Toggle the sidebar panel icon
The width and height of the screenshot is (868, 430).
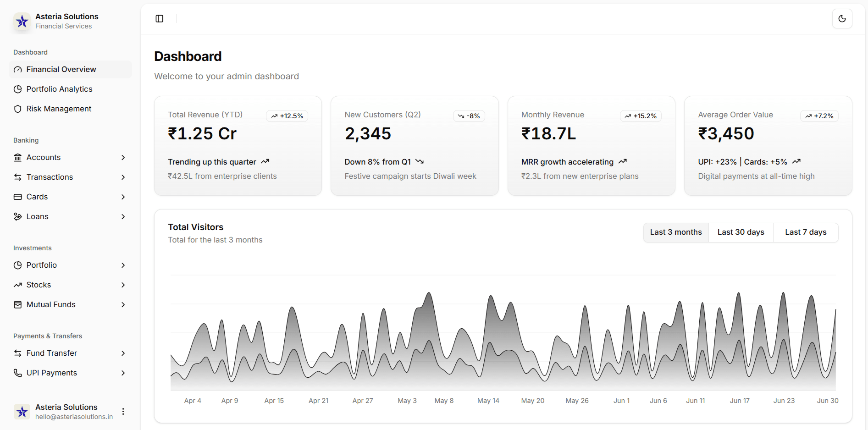tap(160, 19)
